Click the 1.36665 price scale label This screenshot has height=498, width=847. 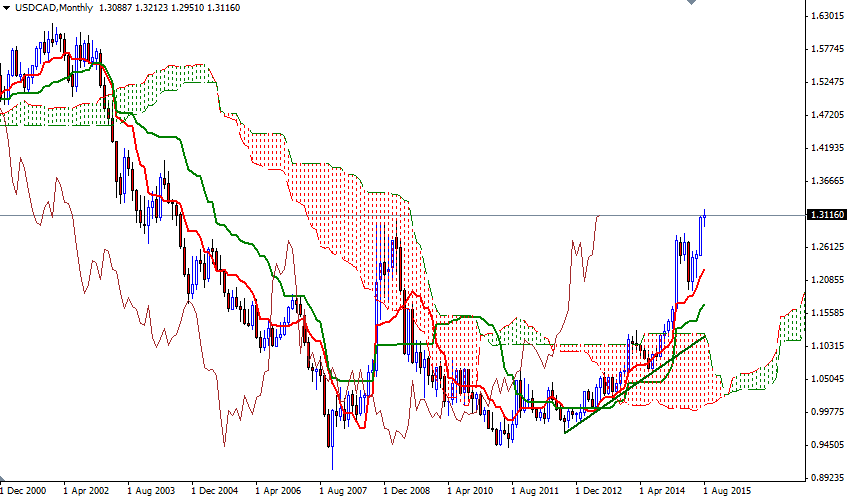tap(827, 180)
